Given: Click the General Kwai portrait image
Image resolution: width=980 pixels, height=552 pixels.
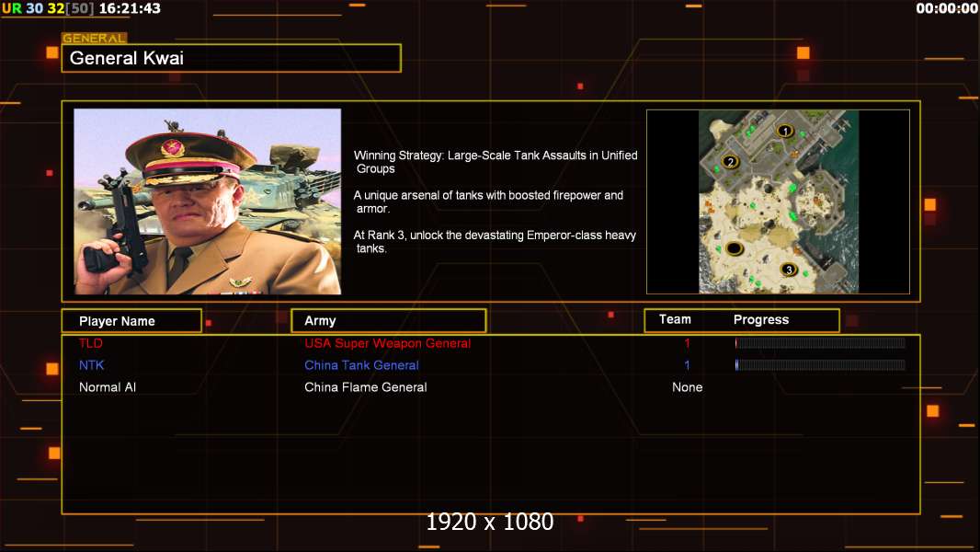Looking at the screenshot, I should pos(208,201).
